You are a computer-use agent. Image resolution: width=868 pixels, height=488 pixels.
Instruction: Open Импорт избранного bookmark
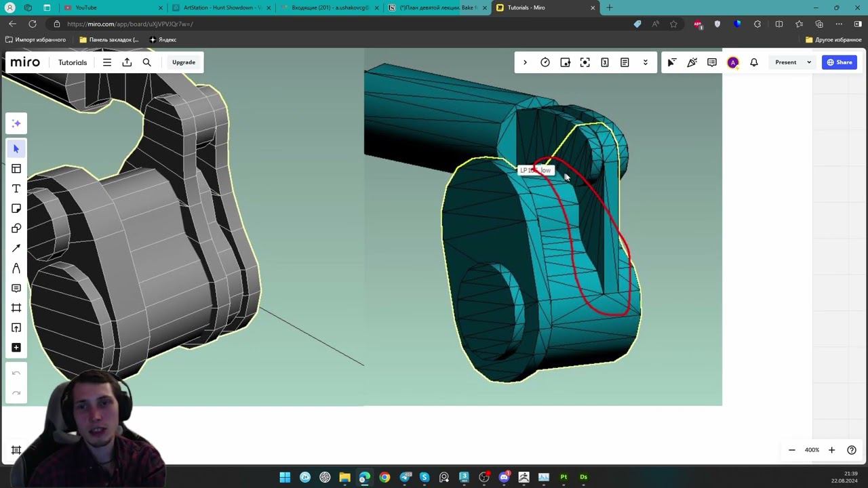(35, 39)
